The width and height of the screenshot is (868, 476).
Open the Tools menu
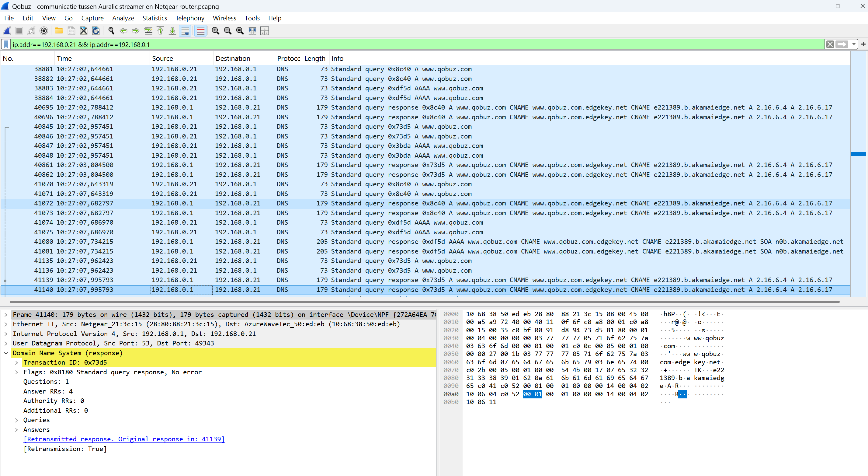tap(252, 18)
